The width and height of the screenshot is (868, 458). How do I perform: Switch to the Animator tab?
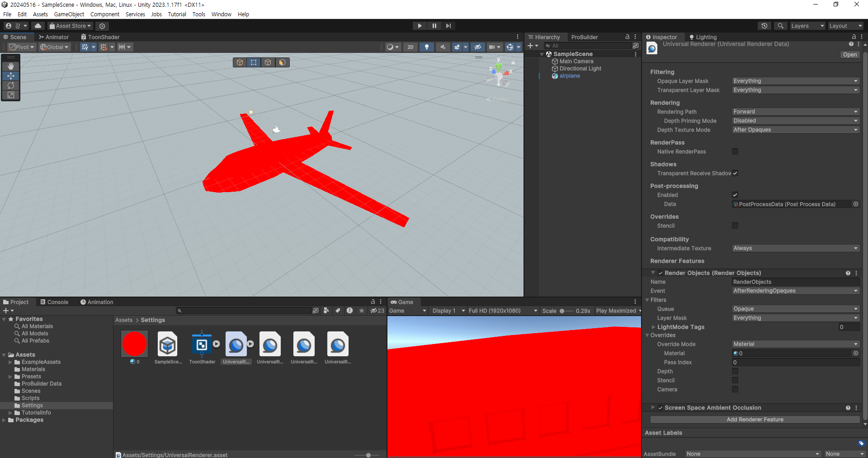point(54,37)
